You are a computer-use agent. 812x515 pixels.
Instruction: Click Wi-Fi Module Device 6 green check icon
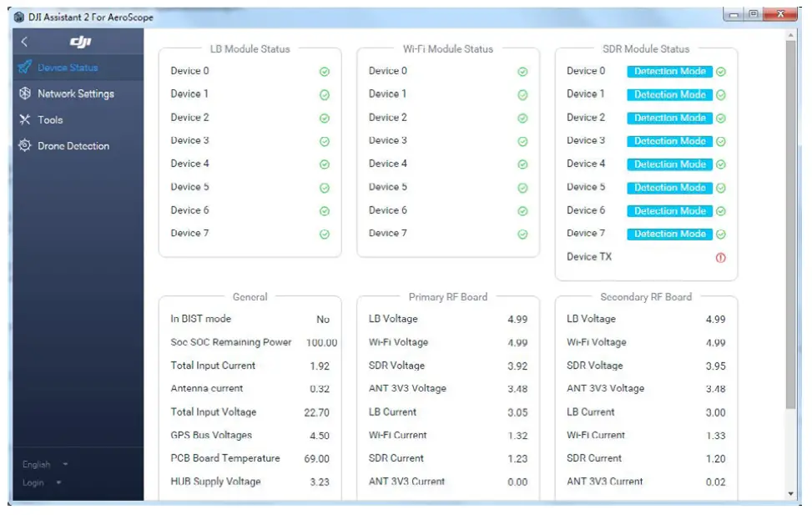522,211
